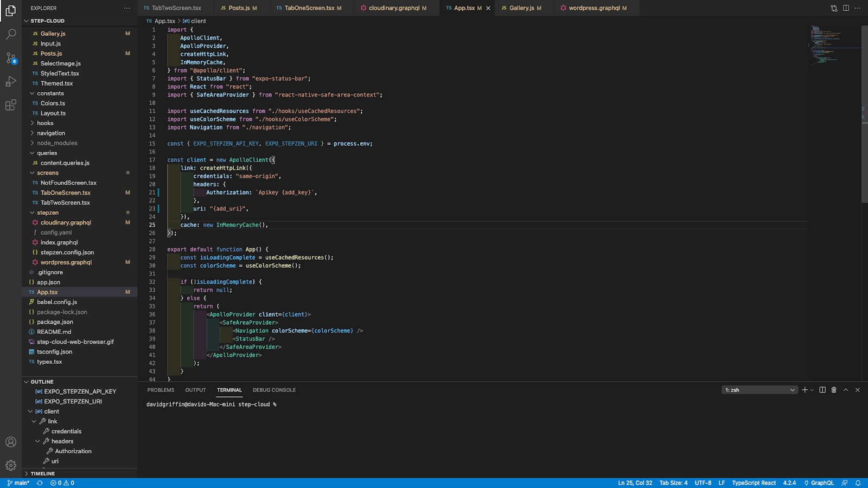Close the terminal panel
Viewport: 868px width, 488px height.
tap(858, 390)
